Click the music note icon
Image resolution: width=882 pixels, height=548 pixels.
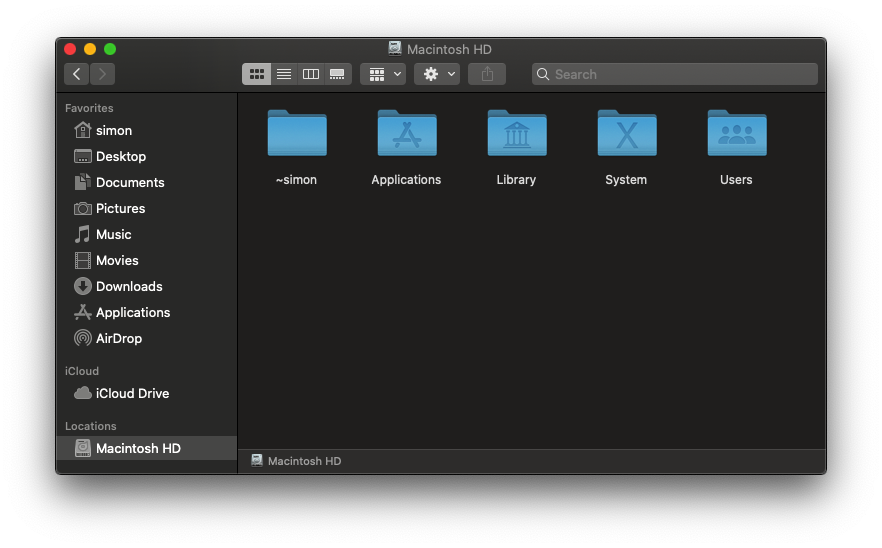pos(83,234)
